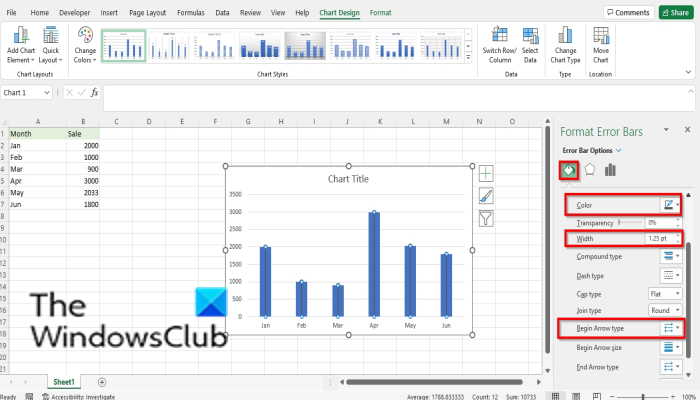700x400 pixels.
Task: Switch to Page Layout view icon
Action: [576, 396]
